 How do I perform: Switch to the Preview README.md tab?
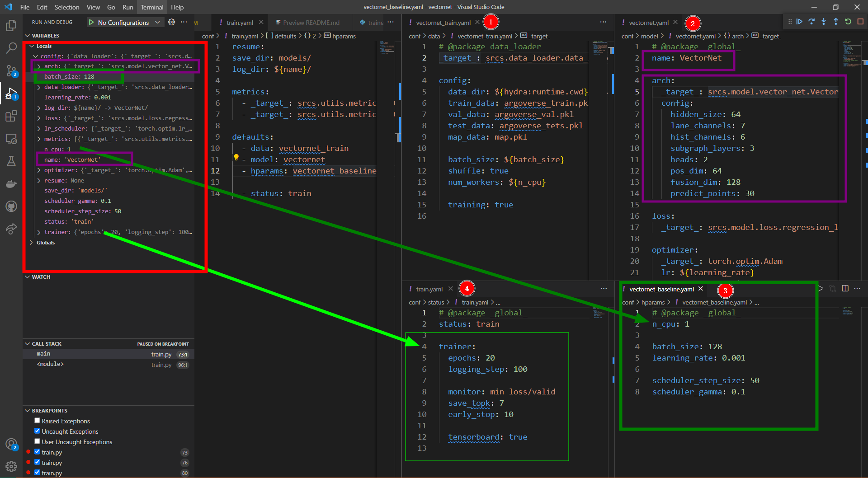[x=311, y=23]
